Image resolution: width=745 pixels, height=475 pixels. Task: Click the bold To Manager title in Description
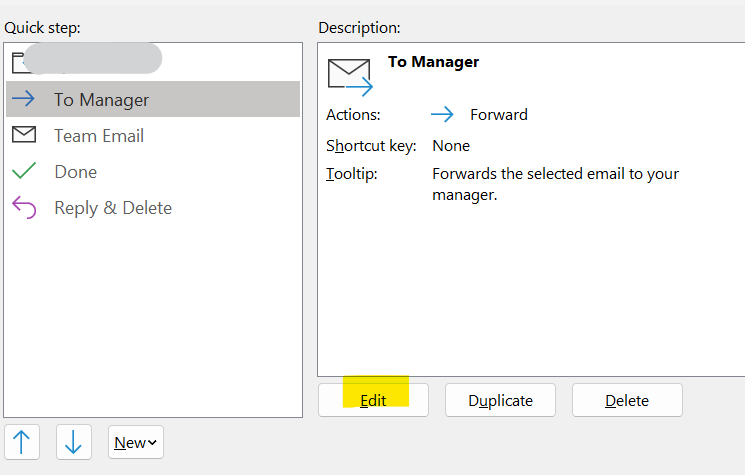point(433,62)
